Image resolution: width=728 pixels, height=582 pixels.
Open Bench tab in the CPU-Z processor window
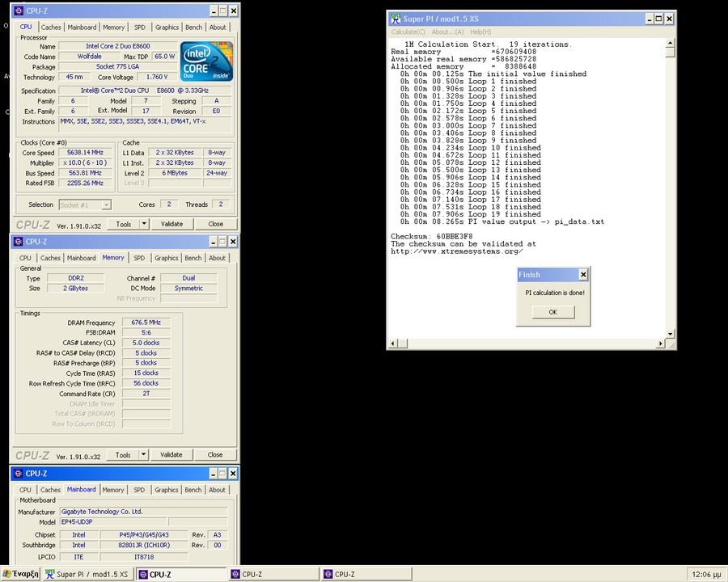pos(193,27)
